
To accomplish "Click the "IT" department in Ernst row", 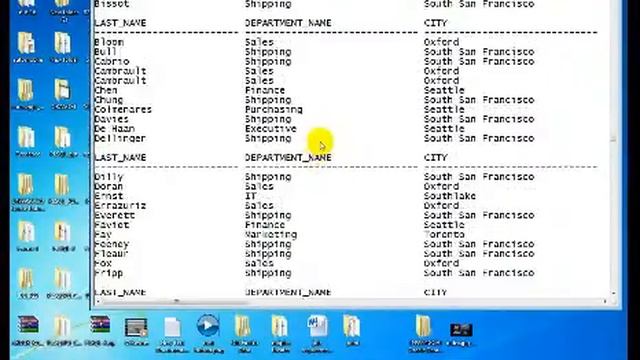I will click(x=251, y=196).
